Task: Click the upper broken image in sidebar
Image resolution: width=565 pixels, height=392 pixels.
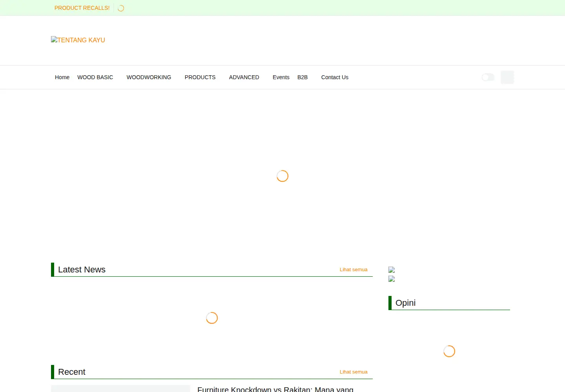Action: (392, 270)
